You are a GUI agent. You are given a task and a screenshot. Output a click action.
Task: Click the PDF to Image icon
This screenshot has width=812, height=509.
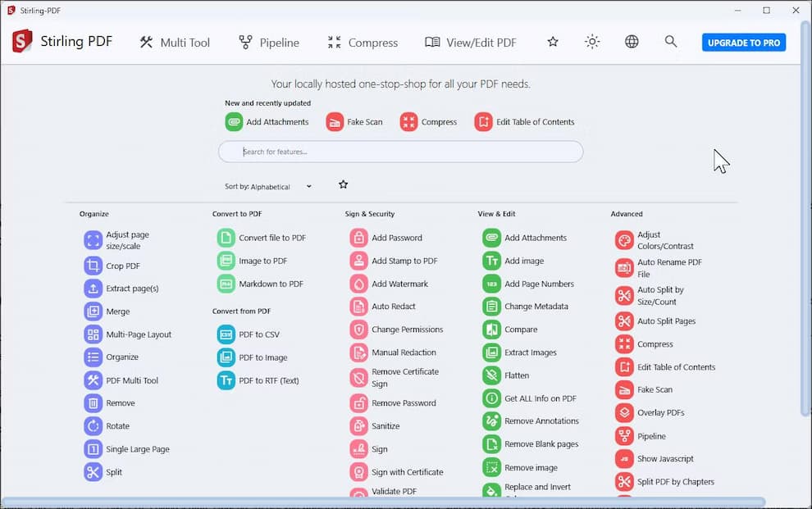pos(226,357)
